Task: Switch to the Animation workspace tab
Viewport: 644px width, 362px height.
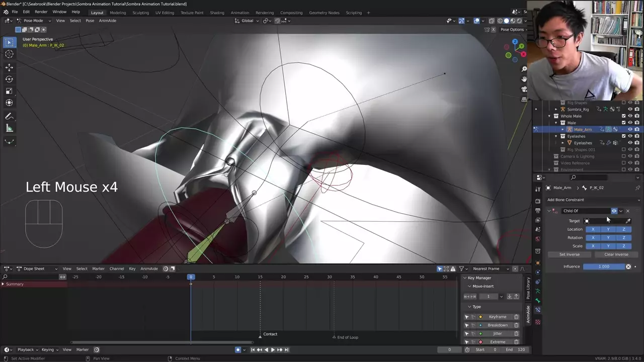Action: 239,13
